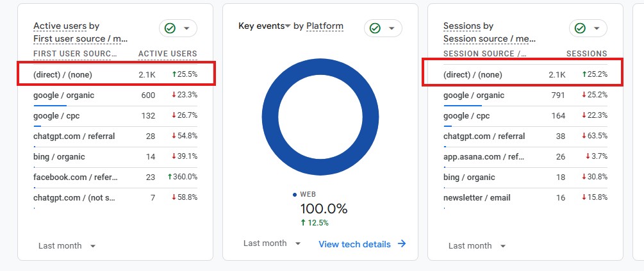Viewport: 644px width, 271px height.
Task: Open dropdown arrow beside Sessions status check
Action: 597,28
